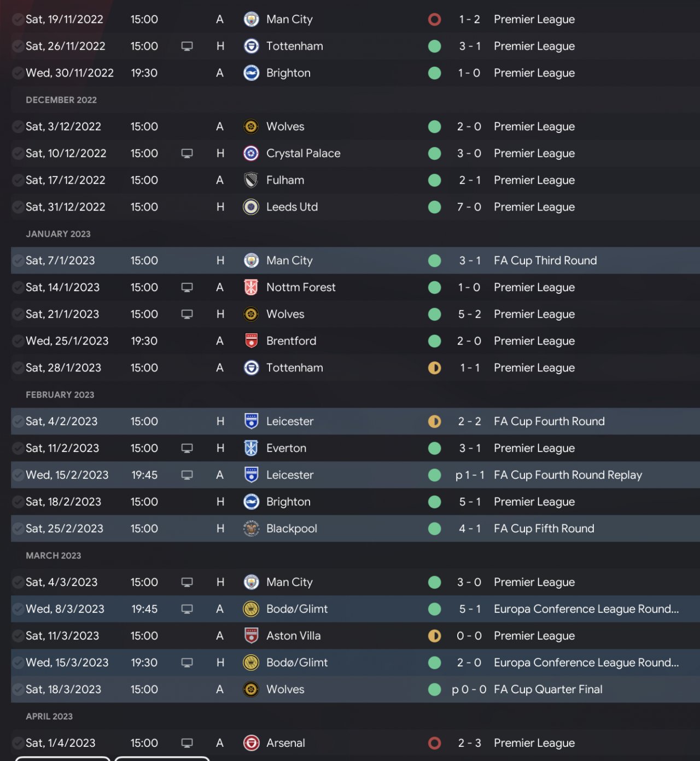Click the red loss indicator for Arsenal match
700x761 pixels.
click(435, 743)
